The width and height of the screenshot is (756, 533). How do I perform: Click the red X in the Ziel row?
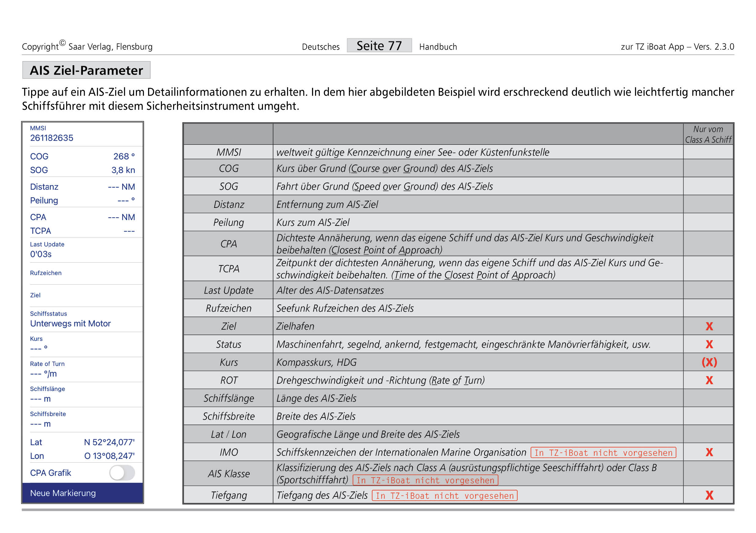(x=709, y=326)
